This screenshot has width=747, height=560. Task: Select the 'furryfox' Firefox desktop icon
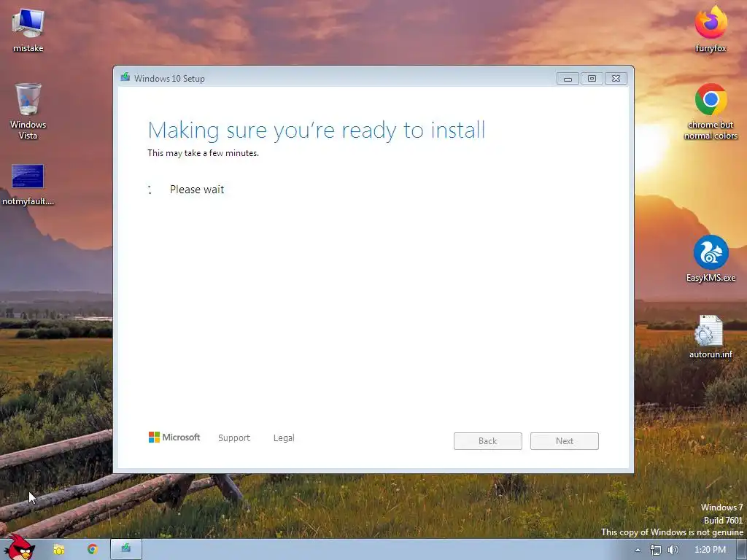[711, 28]
